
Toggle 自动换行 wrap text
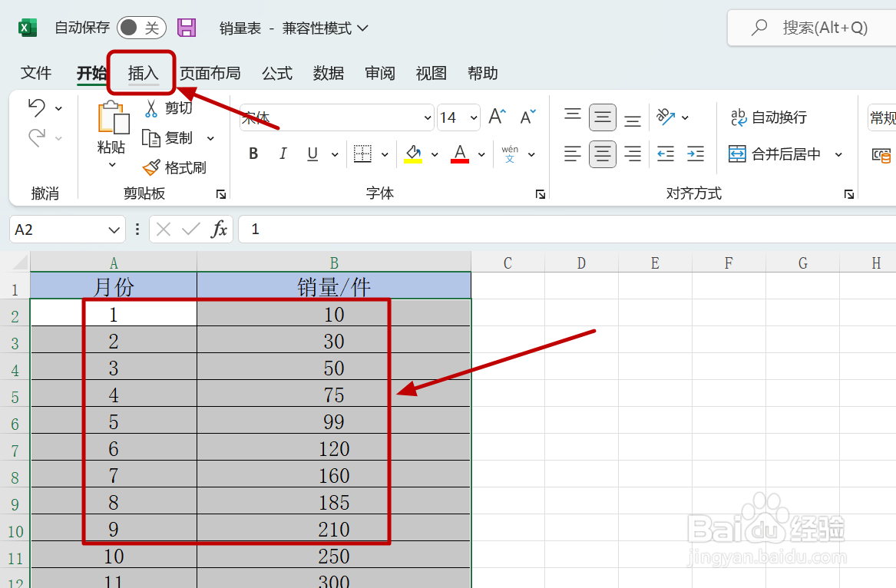click(x=768, y=117)
